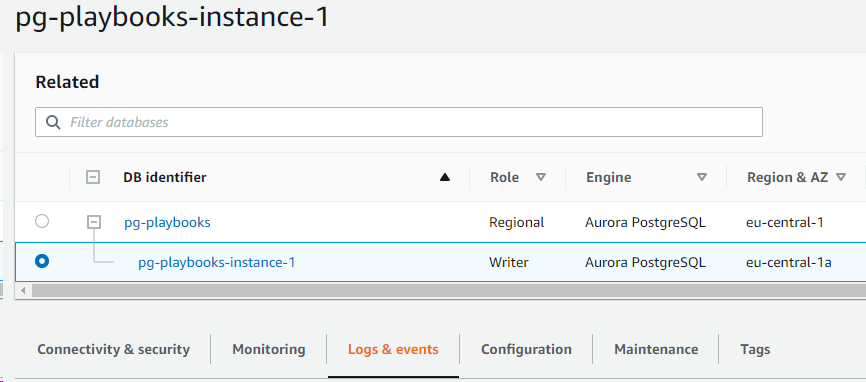Click the eu-central-1a availability zone cell
Image resolution: width=866 pixels, height=382 pixels.
pos(789,262)
